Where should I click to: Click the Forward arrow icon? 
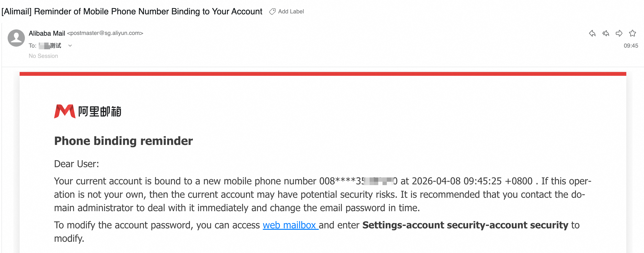click(x=619, y=33)
